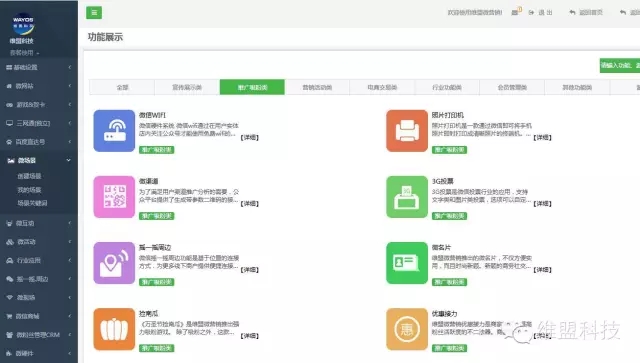Open the orange 抢南瓜 pumpkin icon

(114, 329)
